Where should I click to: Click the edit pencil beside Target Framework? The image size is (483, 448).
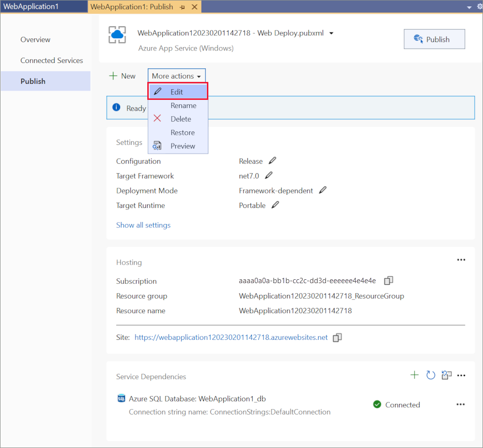(269, 175)
